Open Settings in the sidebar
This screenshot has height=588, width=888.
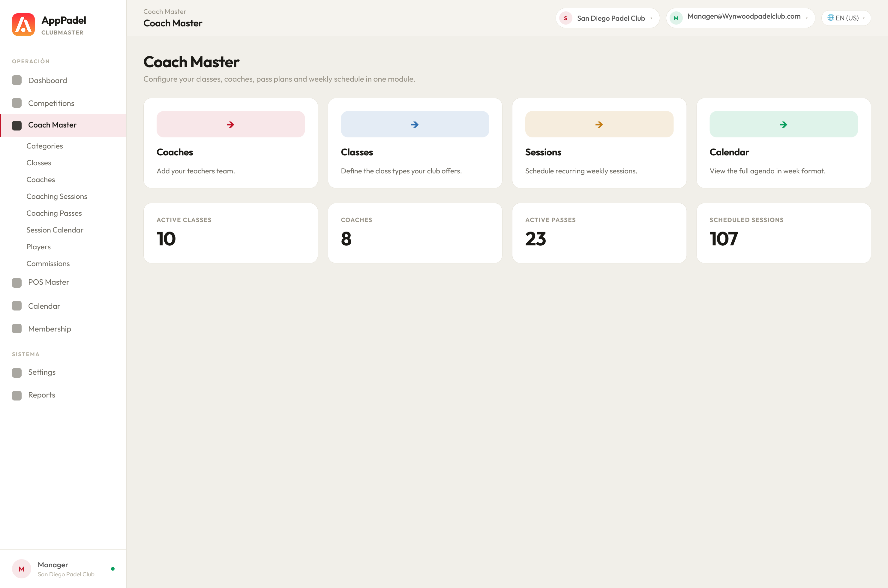click(63, 372)
